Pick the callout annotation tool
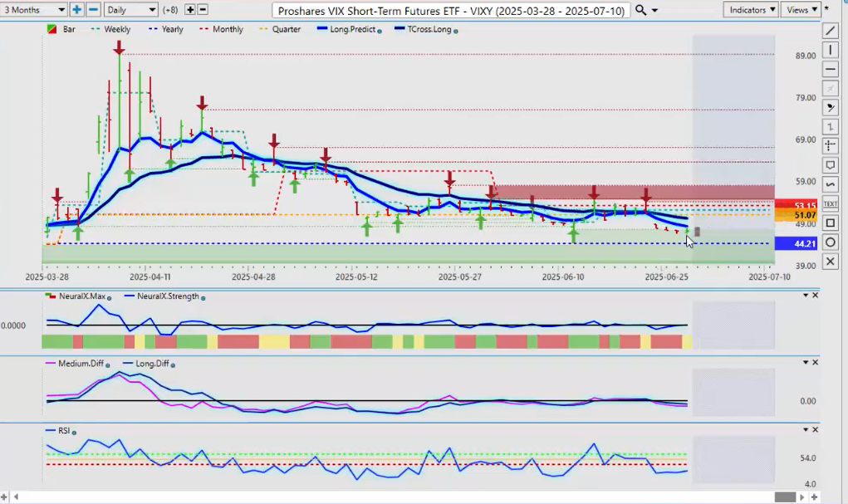Viewport: 848px width, 504px height. [x=830, y=165]
